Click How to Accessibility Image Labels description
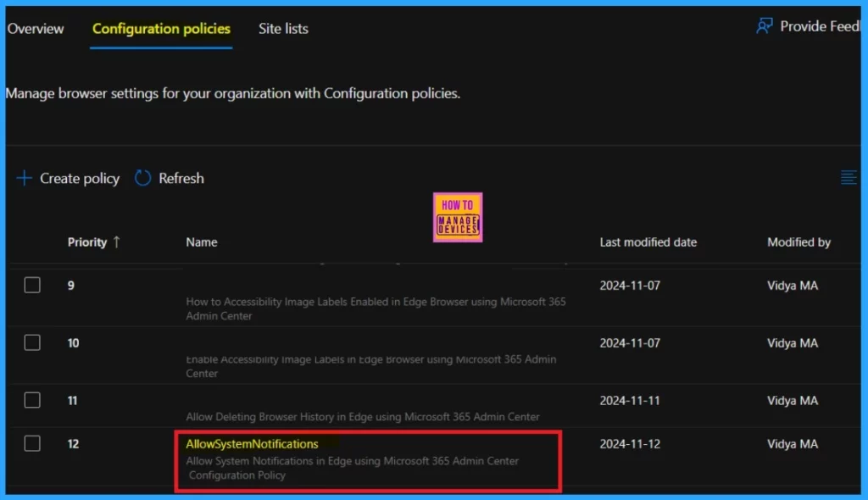Viewport: 868px width, 500px height. 376,308
